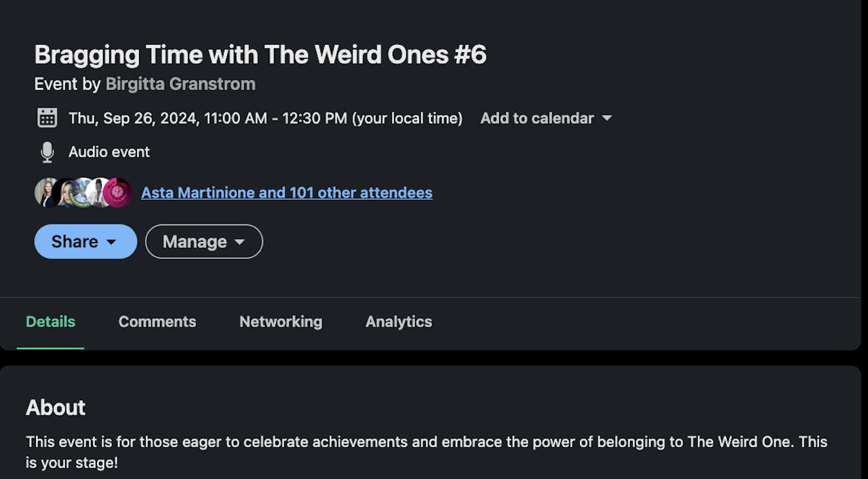Open the Share dropdown menu

click(x=85, y=242)
